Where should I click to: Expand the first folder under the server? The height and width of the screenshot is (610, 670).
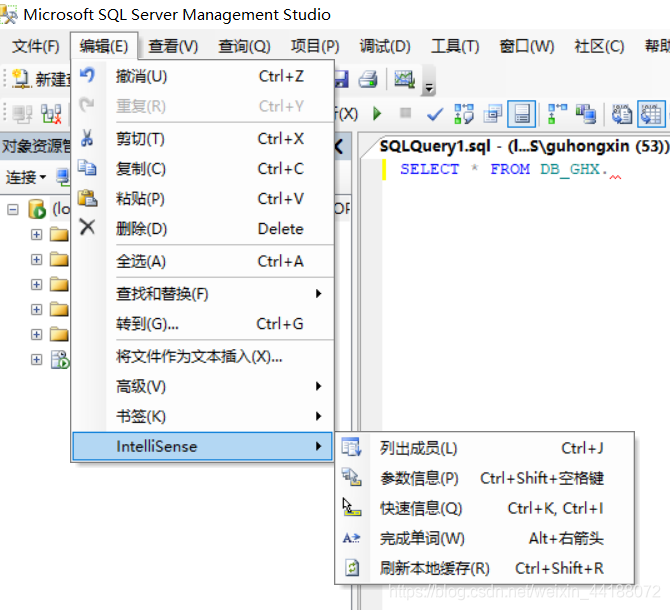click(36, 235)
